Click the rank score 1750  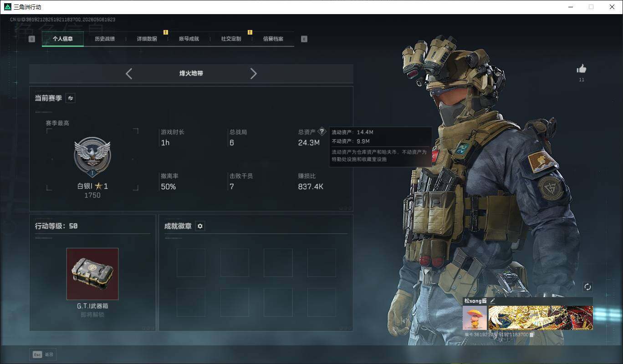coord(92,195)
